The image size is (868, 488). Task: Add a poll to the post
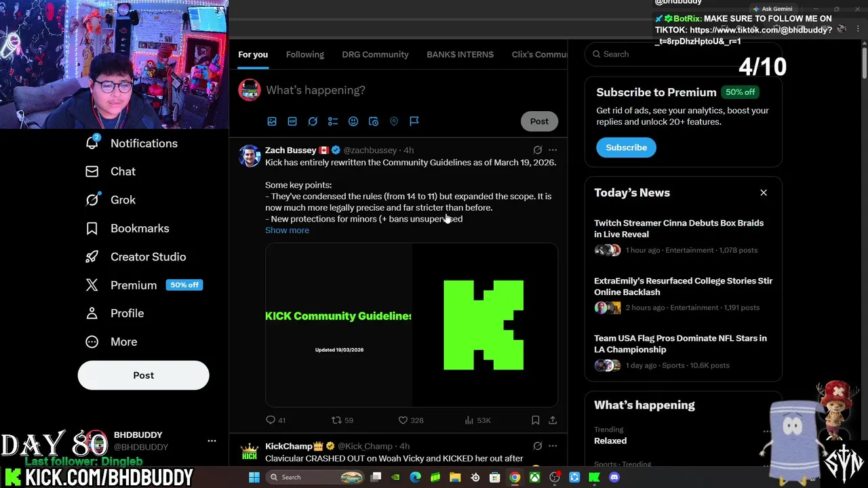[333, 121]
